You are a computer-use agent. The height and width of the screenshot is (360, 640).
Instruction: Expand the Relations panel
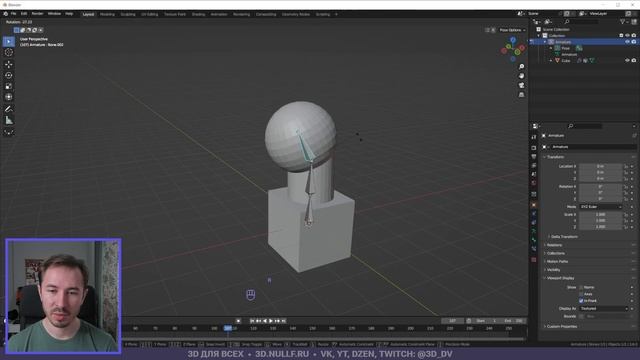coord(554,245)
